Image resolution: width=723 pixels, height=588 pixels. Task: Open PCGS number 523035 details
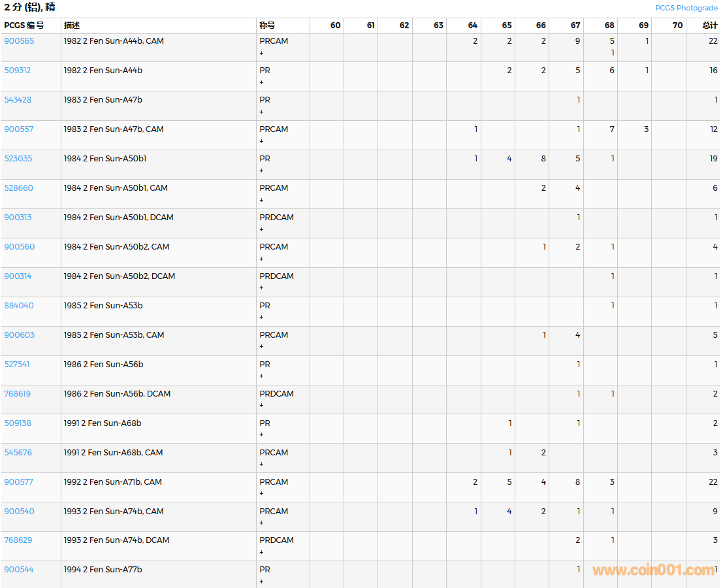(18, 158)
